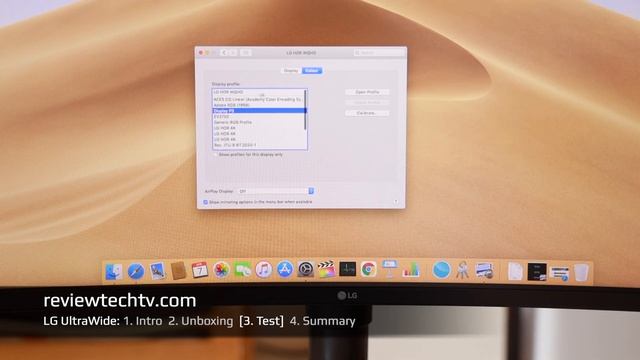Click the Calibrate... button
Image resolution: width=640 pixels, height=360 pixels.
367,113
